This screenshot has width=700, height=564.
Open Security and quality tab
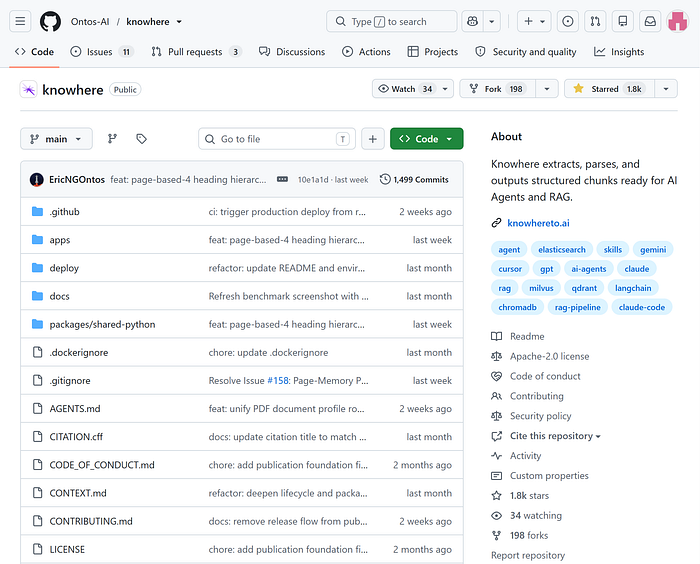(x=526, y=52)
